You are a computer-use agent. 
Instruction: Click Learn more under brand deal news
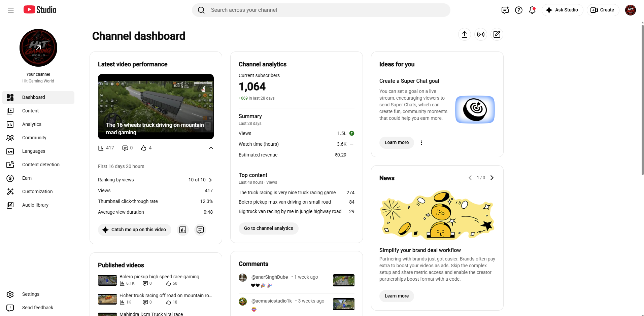397,296
